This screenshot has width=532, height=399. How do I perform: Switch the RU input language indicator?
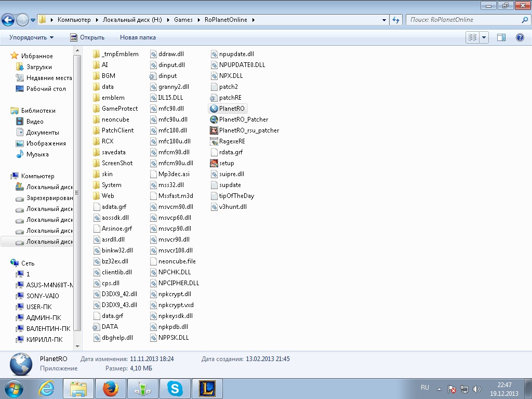click(425, 388)
